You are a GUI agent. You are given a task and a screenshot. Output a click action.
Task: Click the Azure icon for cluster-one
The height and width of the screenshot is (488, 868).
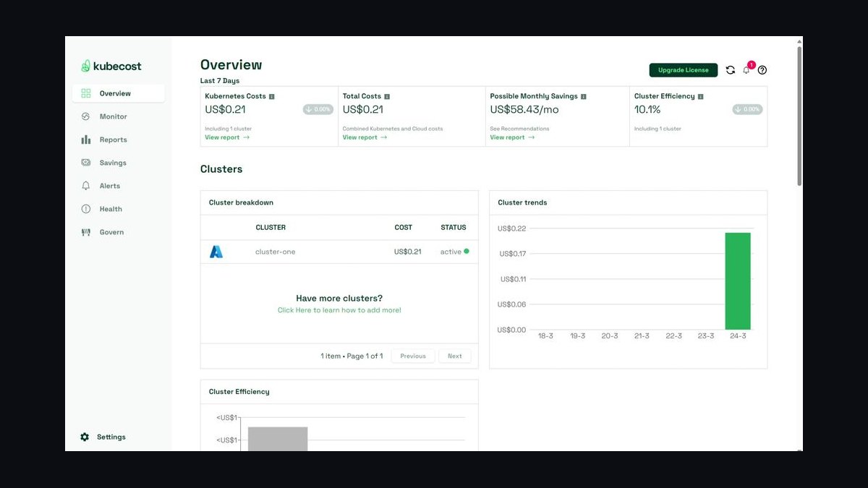[x=216, y=252]
